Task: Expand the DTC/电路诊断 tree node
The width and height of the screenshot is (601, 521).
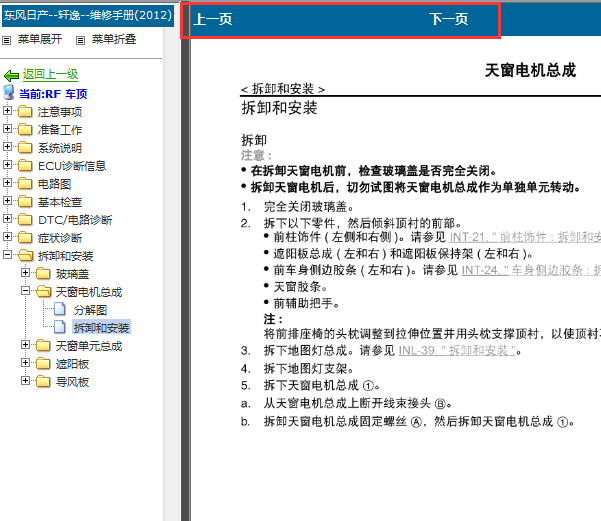Action: 7,219
